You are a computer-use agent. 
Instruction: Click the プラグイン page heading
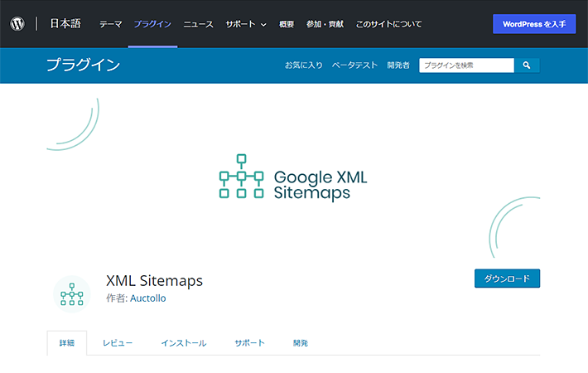[84, 65]
